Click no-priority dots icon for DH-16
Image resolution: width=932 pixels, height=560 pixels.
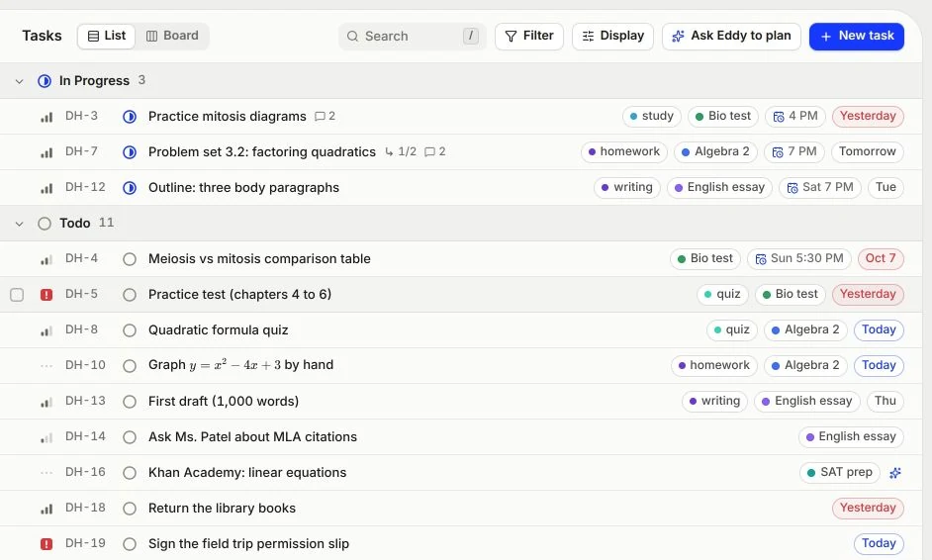[x=47, y=473]
